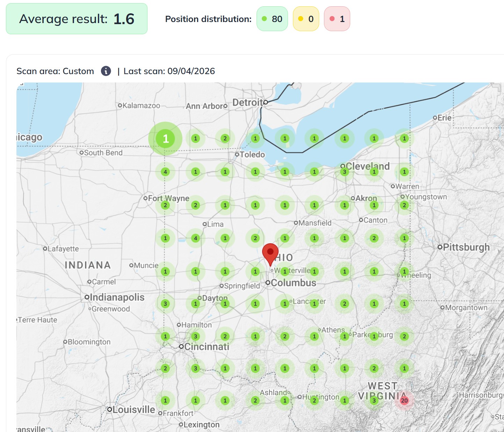
Task: Click the large green "1" marker near Kalamazoo
Action: 165,138
